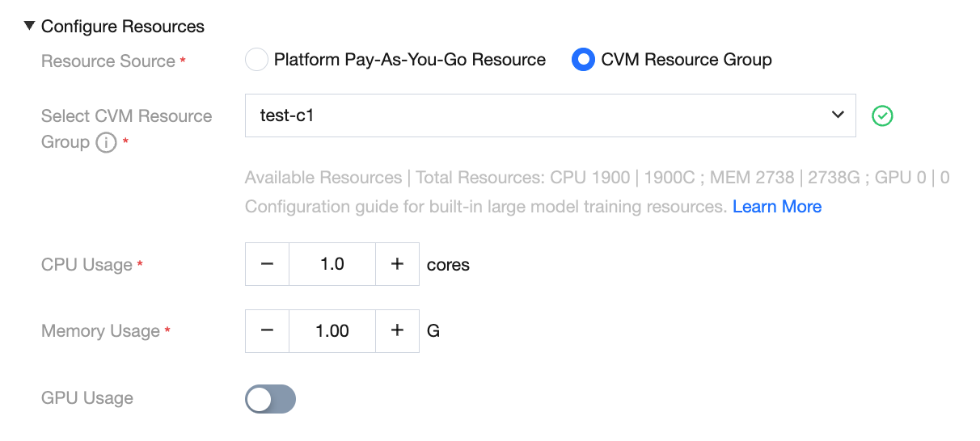Click the Memory Usage value field

(332, 330)
